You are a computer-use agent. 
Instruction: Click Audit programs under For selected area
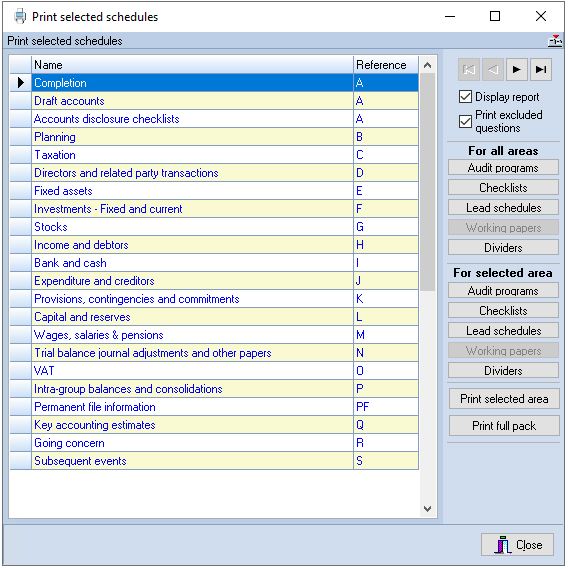coord(503,291)
